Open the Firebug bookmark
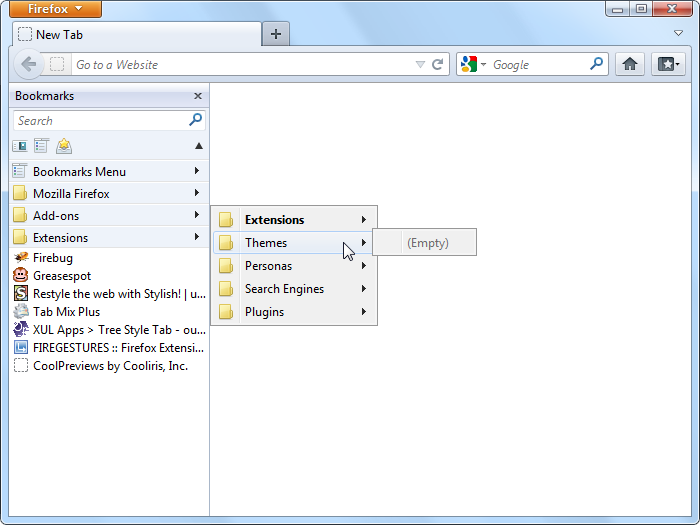The width and height of the screenshot is (700, 525). coord(53,258)
